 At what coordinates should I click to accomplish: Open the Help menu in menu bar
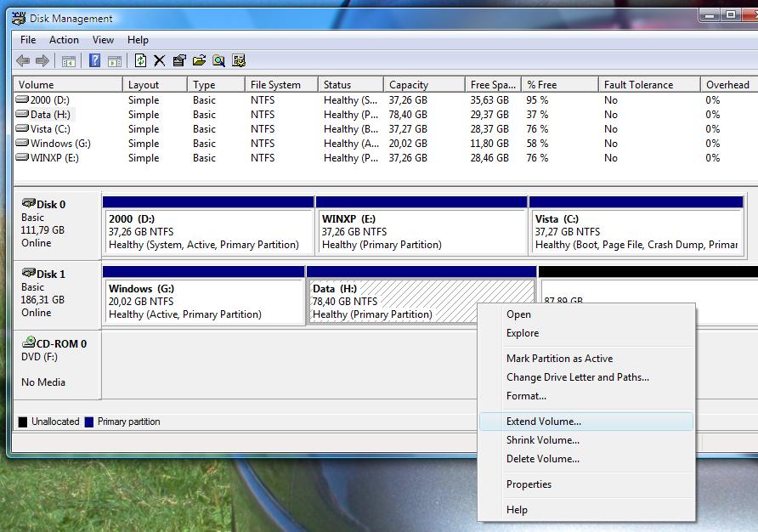[x=138, y=40]
